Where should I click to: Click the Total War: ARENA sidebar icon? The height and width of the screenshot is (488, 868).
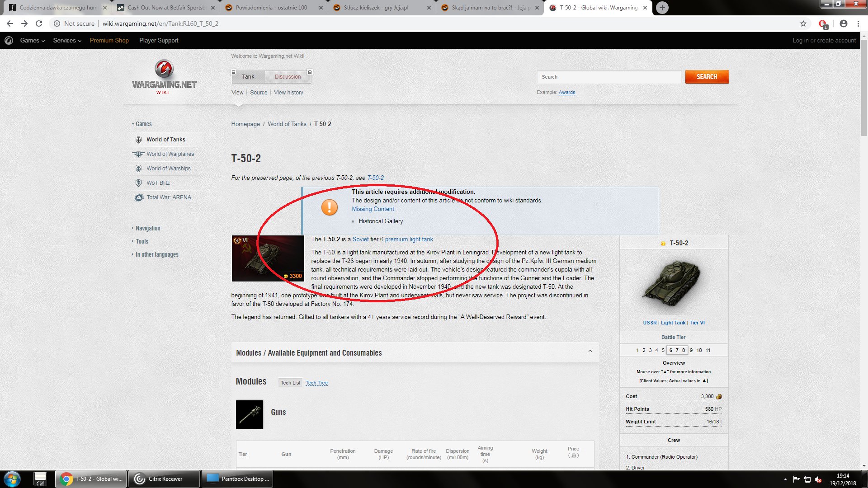139,197
